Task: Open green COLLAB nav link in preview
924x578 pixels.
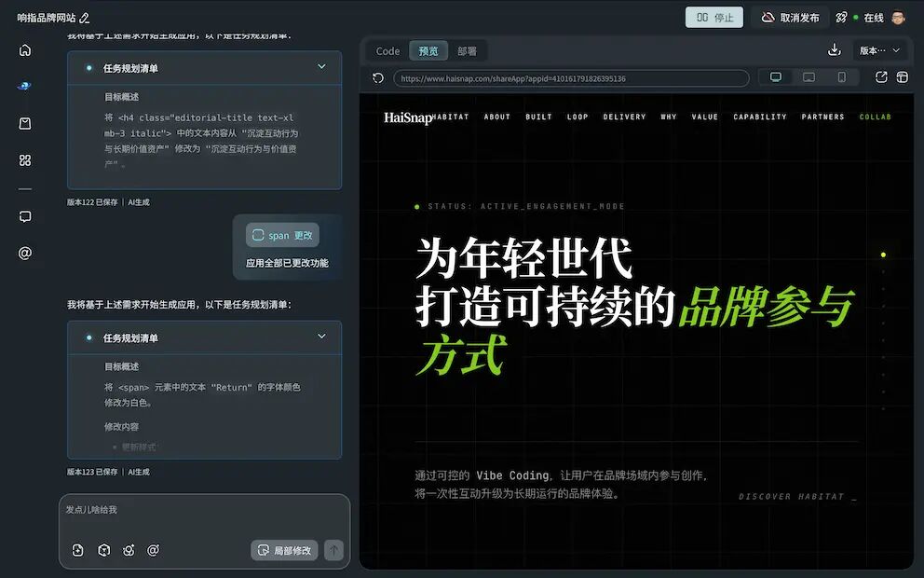Action: pyautogui.click(x=875, y=117)
